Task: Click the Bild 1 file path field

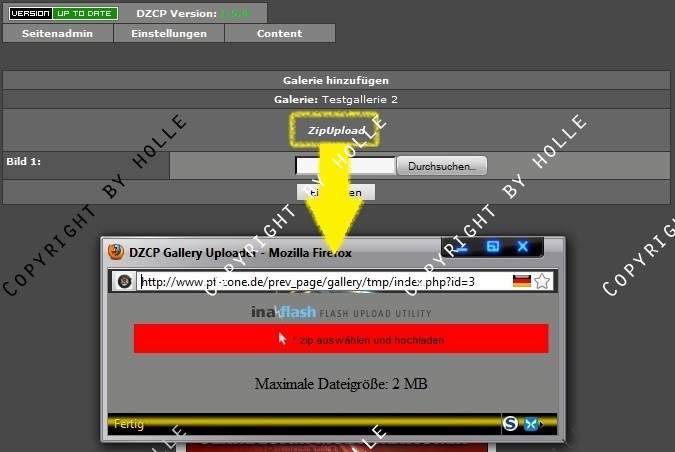Action: tap(345, 166)
